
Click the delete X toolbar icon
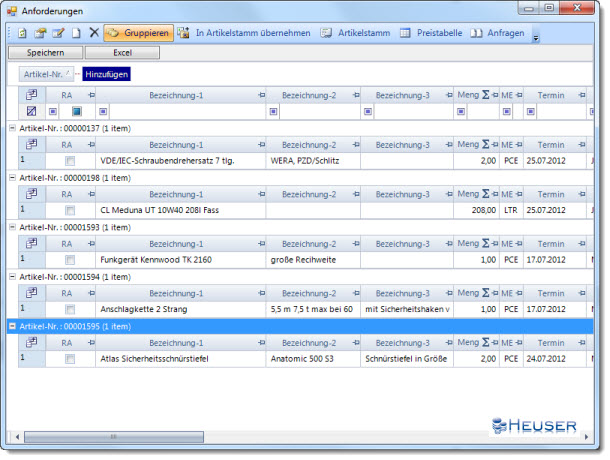94,33
